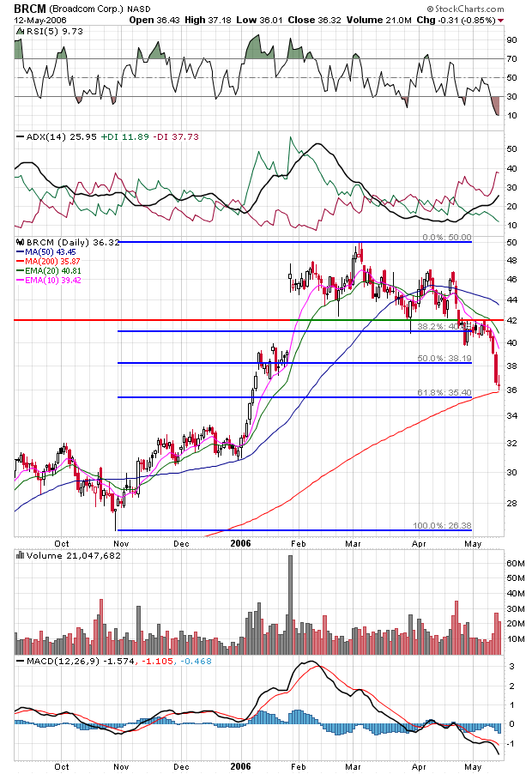This screenshot has height=774, width=532.
Task: Click the 30 level on the RSI axis
Action: pos(511,97)
